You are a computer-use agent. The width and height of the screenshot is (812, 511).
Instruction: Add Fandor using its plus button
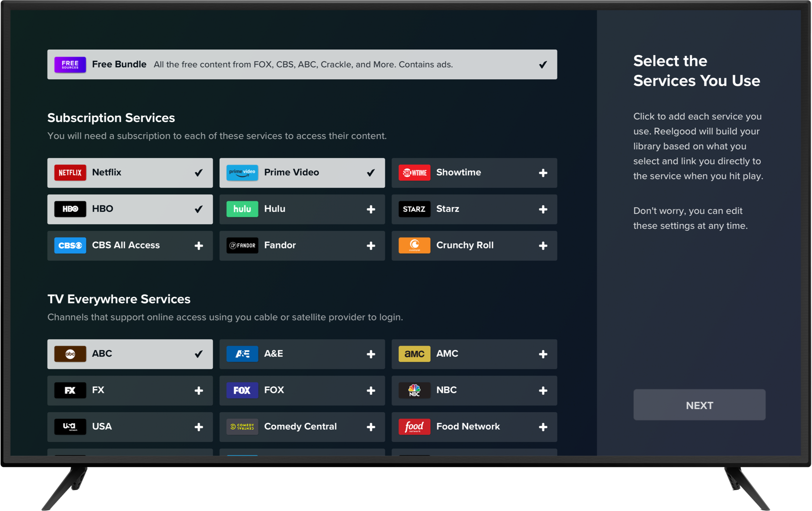[371, 245]
